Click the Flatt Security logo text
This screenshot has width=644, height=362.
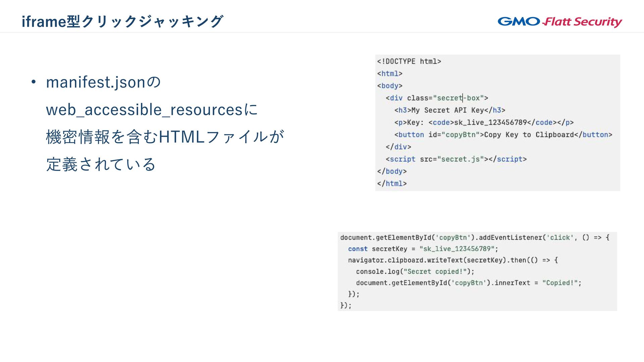coord(582,22)
